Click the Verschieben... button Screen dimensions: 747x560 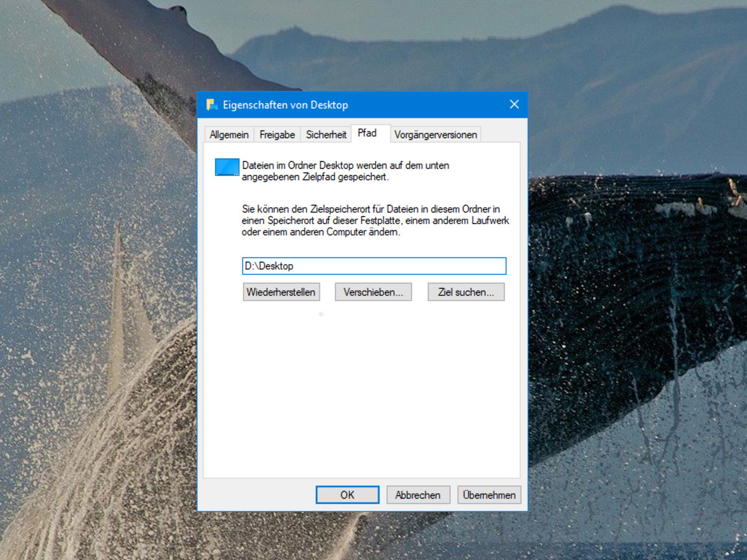pos(373,292)
